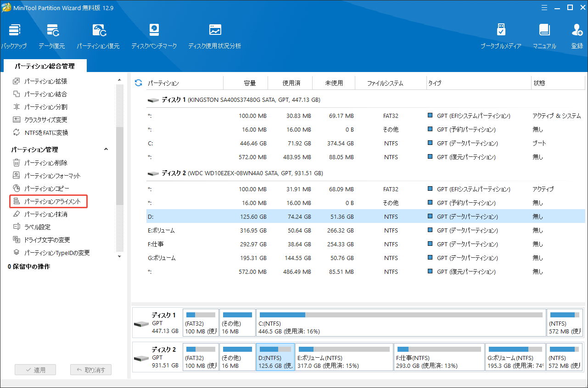Click F:仕事(NTFS) block in the disk map

(x=439, y=357)
